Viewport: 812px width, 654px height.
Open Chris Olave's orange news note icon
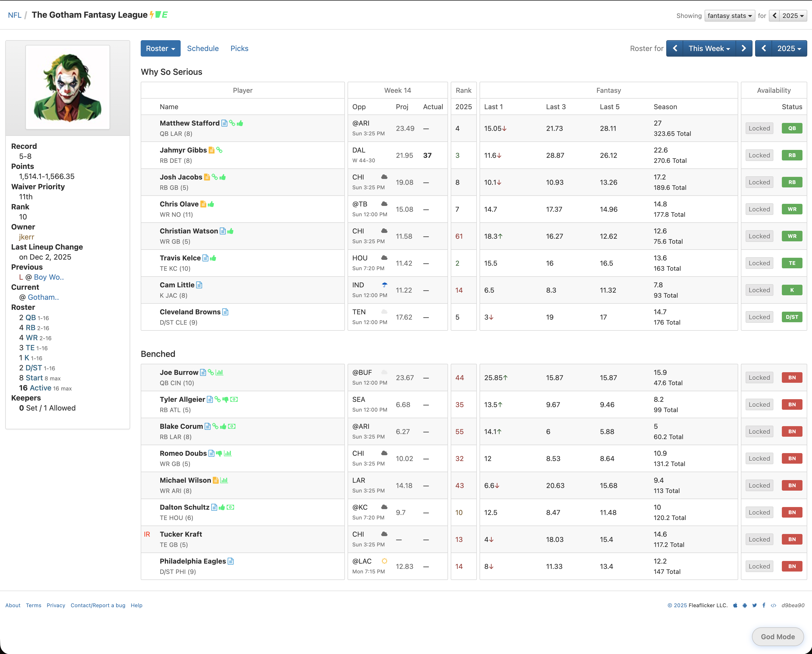click(x=203, y=204)
